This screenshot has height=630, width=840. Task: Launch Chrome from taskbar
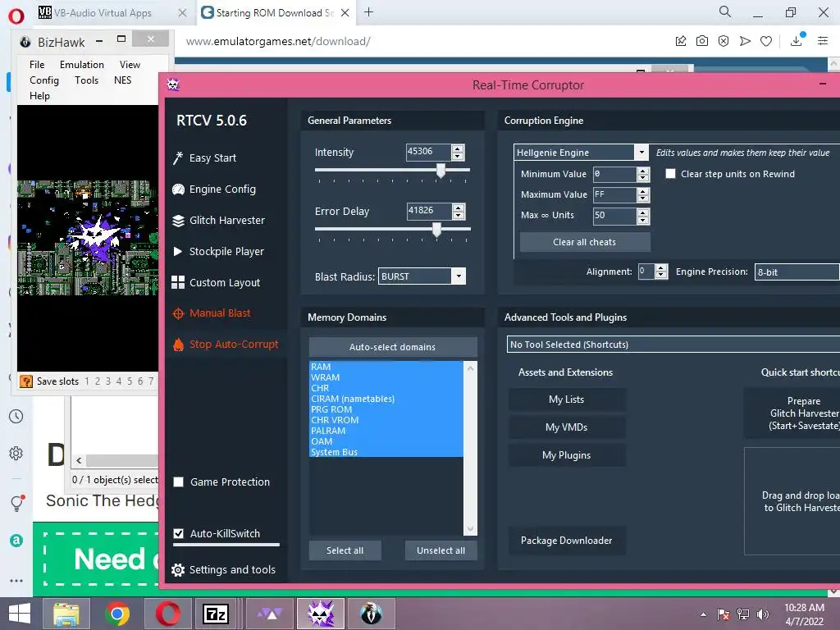pos(116,614)
